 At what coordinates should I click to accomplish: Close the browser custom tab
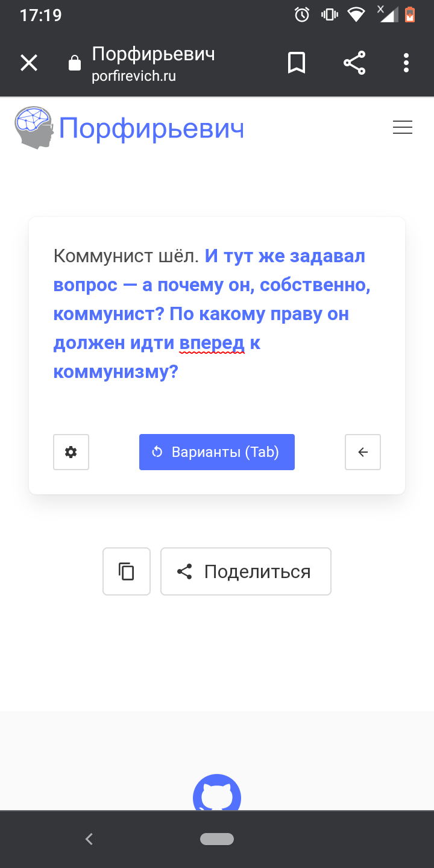29,63
